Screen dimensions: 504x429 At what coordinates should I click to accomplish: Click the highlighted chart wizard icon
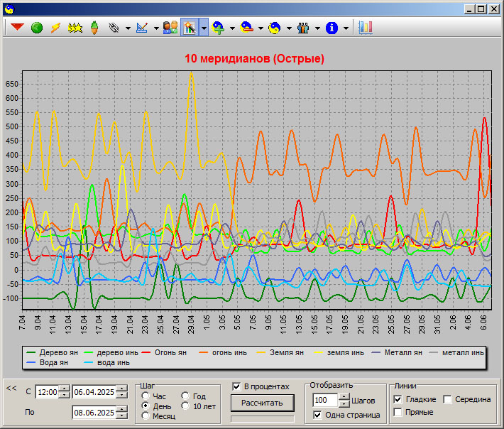point(190,28)
